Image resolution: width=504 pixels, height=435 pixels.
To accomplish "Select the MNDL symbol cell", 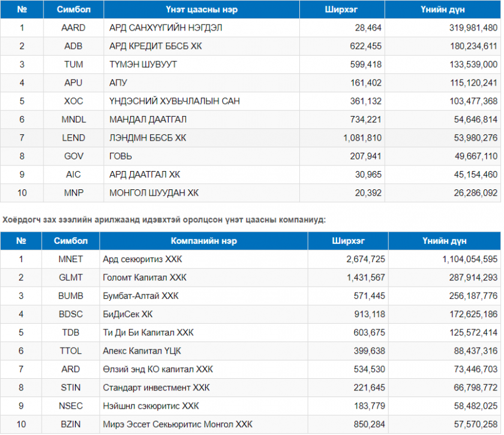I will pyautogui.click(x=73, y=119).
